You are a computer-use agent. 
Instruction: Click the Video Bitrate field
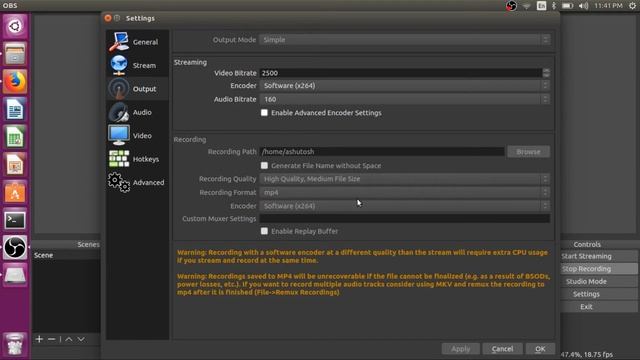401,73
